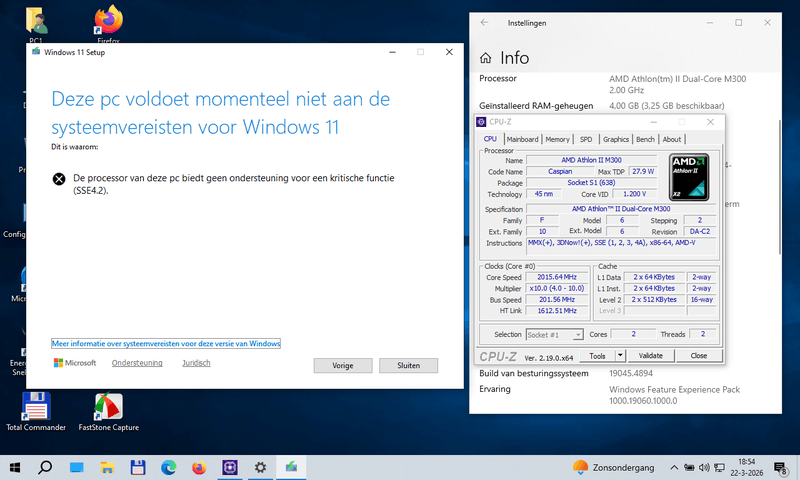This screenshot has width=800, height=480.
Task: Open the Zonsondergang weather widget
Action: (613, 467)
